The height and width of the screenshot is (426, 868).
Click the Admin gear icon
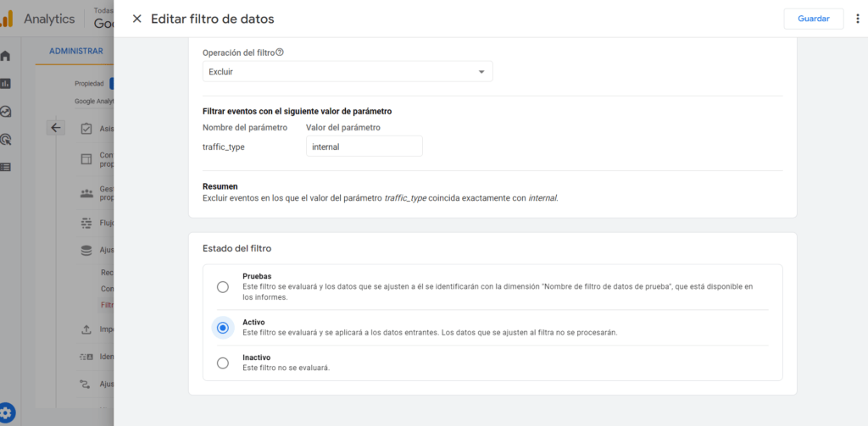pyautogui.click(x=7, y=412)
